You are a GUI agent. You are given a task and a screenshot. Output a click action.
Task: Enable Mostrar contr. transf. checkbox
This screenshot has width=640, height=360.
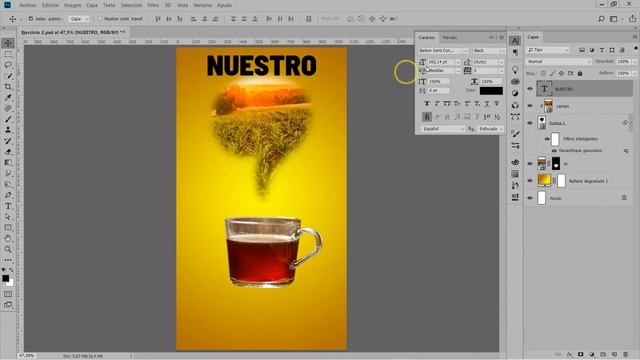[x=100, y=19]
